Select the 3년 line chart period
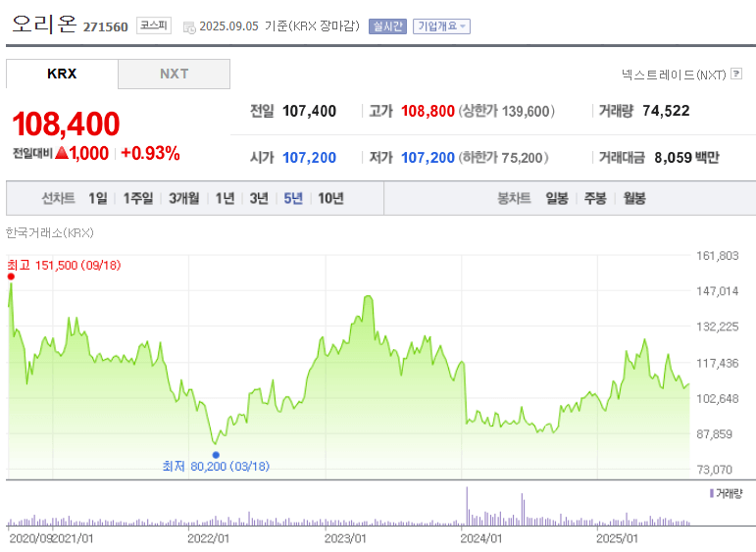Viewport: 756px width, 552px height. click(x=259, y=198)
